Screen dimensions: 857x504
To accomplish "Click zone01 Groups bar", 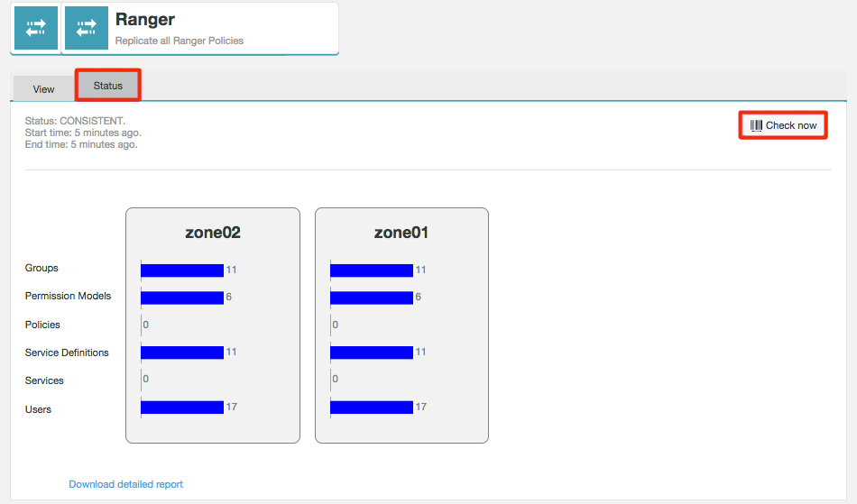I will point(372,270).
